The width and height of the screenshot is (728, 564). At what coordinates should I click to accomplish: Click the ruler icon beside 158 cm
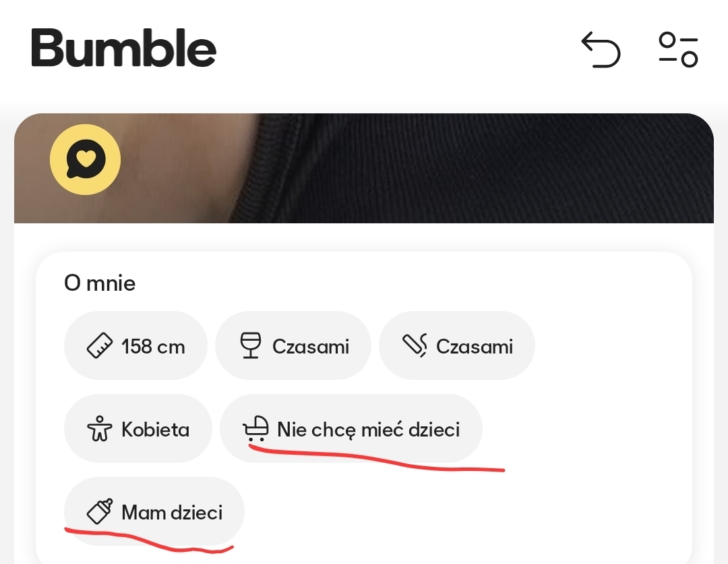coord(100,347)
